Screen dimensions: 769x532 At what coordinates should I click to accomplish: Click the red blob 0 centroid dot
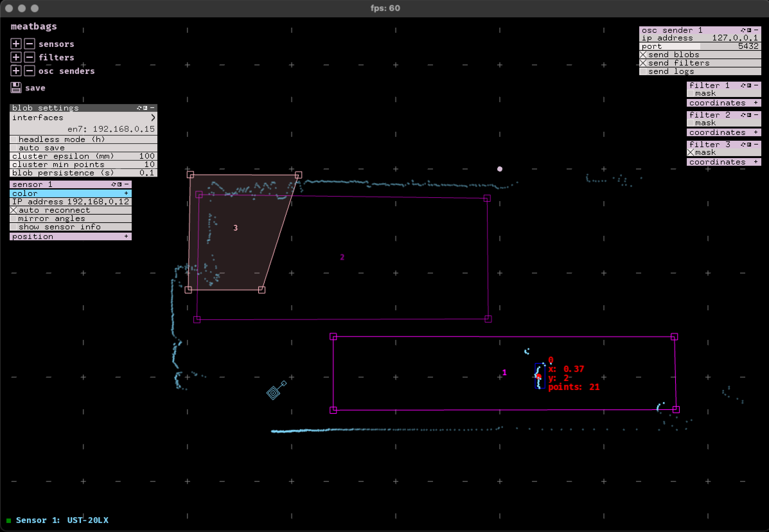point(539,377)
